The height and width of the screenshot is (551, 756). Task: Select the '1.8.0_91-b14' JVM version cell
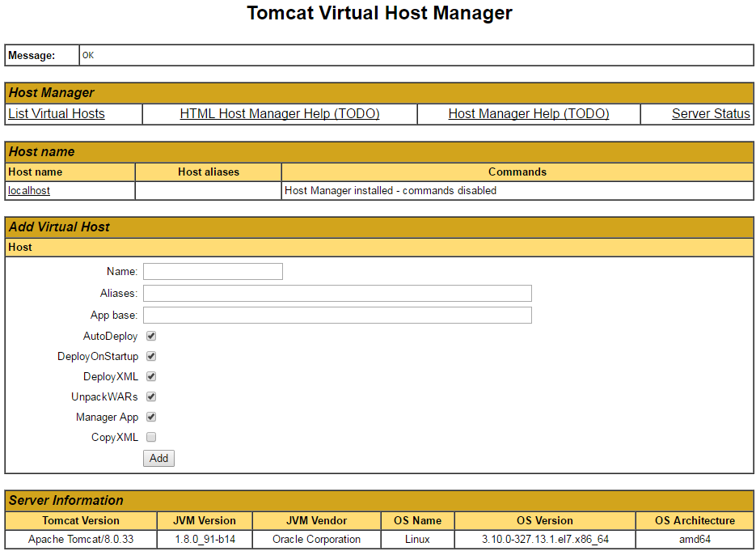[x=205, y=539]
